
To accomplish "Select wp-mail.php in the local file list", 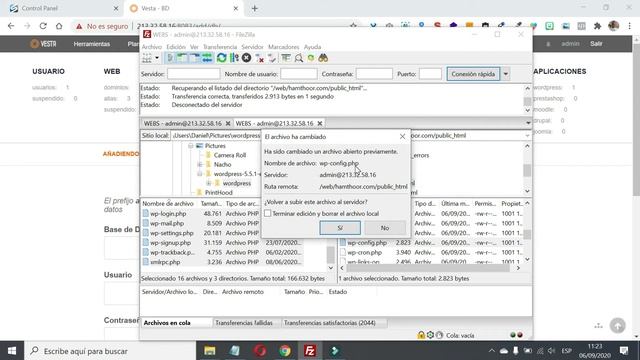I will (167, 223).
